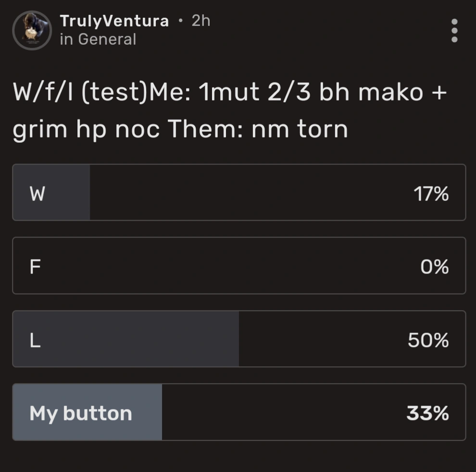This screenshot has width=476, height=472.
Task: Vote for the W poll option
Action: 239,192
